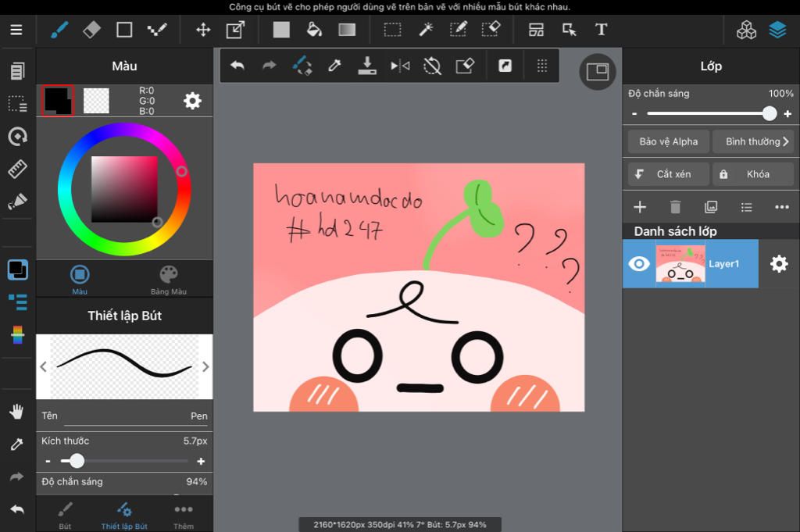The width and height of the screenshot is (800, 532).
Task: Select the foreground black color swatch
Action: (58, 101)
